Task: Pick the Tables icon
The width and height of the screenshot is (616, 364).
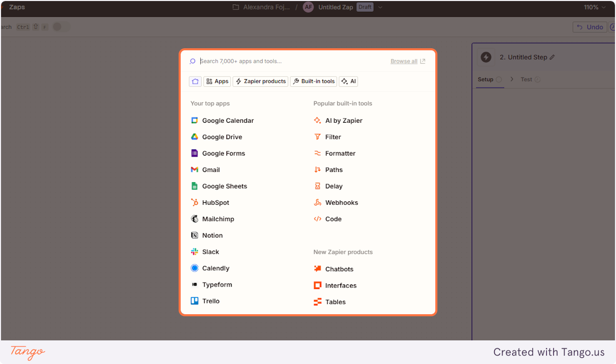Action: [318, 302]
